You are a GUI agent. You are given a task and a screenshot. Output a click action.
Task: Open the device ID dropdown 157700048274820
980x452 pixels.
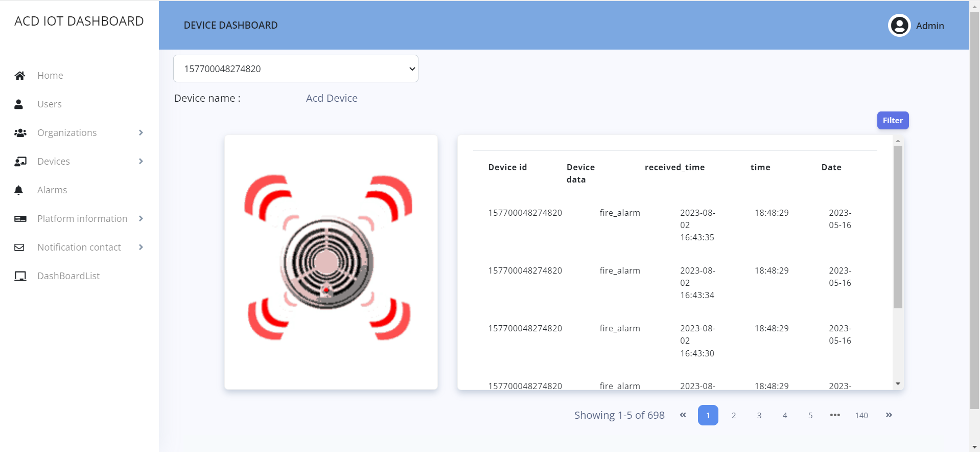[x=295, y=69]
